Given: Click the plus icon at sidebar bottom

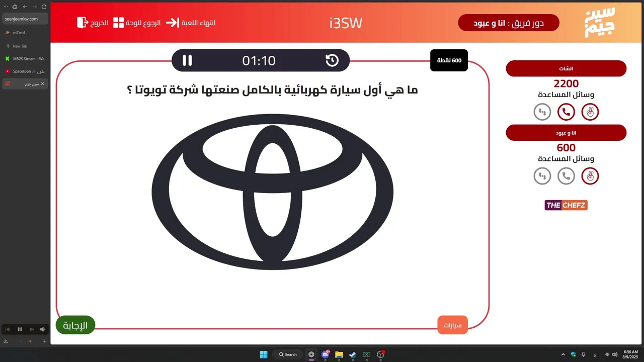Looking at the screenshot, I should [x=44, y=341].
